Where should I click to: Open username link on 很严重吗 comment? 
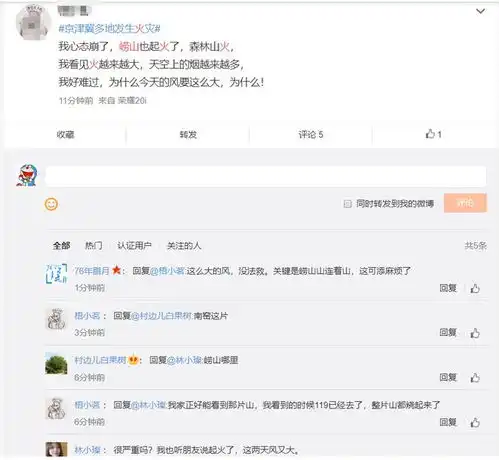tap(87, 450)
